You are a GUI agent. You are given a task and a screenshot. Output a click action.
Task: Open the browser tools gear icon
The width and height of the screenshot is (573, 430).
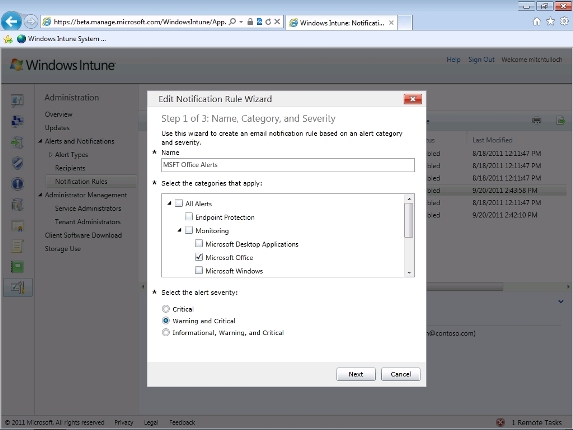pyautogui.click(x=564, y=22)
